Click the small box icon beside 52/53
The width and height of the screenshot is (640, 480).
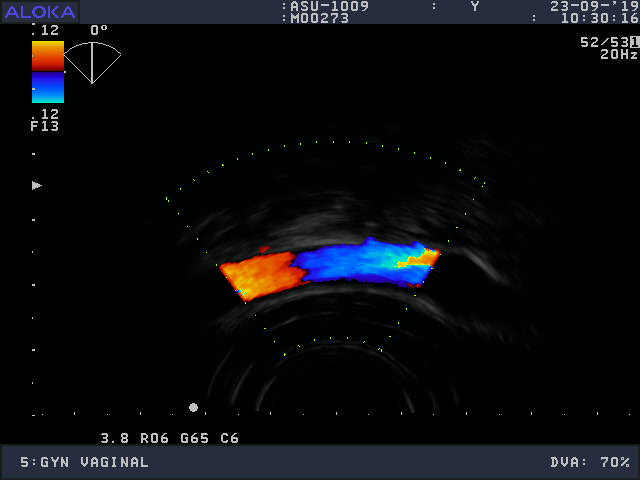634,42
